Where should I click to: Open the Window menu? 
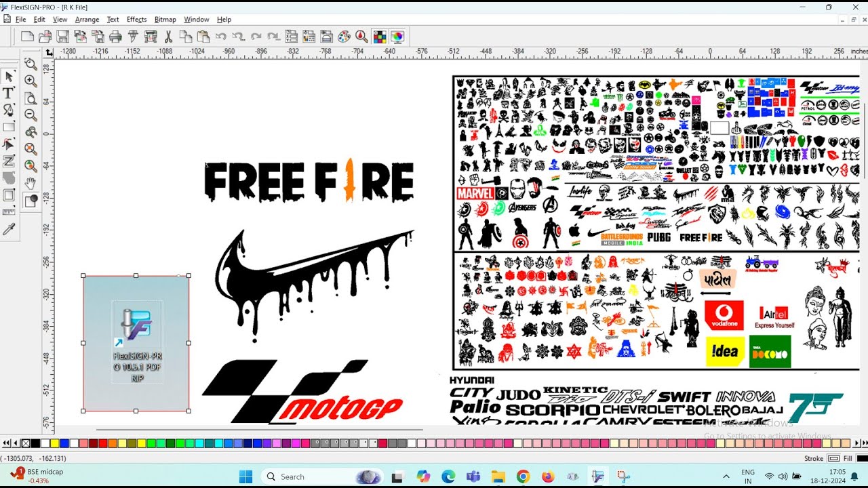197,20
